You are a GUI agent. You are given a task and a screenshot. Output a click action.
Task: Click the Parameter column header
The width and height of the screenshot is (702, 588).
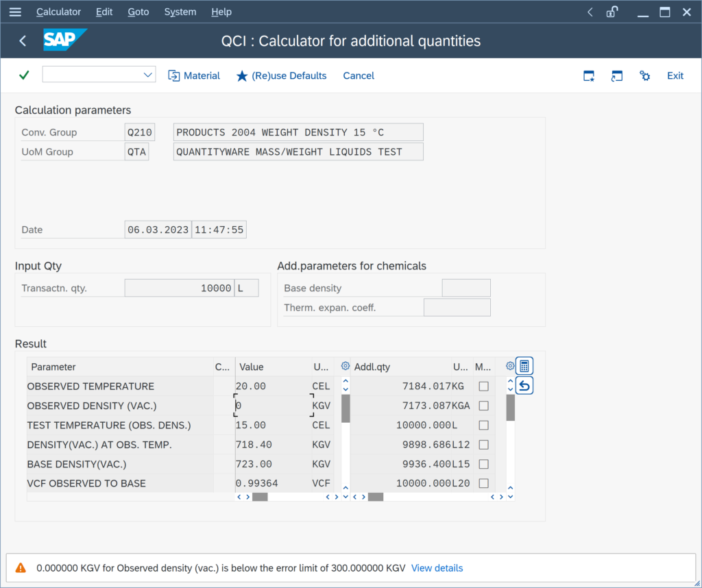point(120,367)
